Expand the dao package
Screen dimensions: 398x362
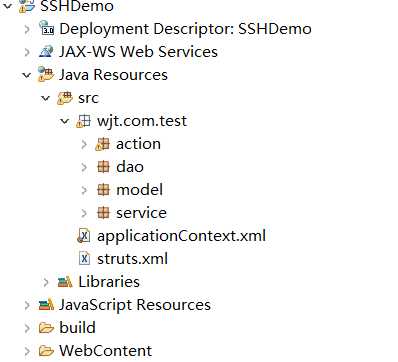[x=84, y=167]
